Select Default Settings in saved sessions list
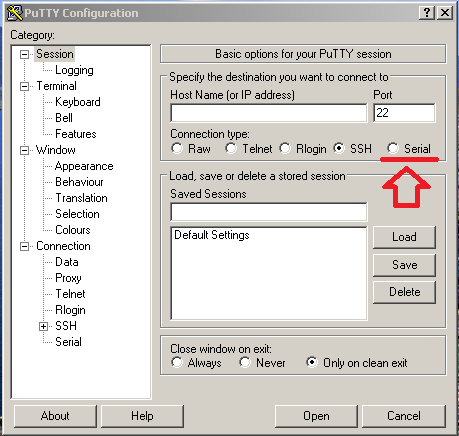Image resolution: width=459 pixels, height=436 pixels. coord(212,235)
